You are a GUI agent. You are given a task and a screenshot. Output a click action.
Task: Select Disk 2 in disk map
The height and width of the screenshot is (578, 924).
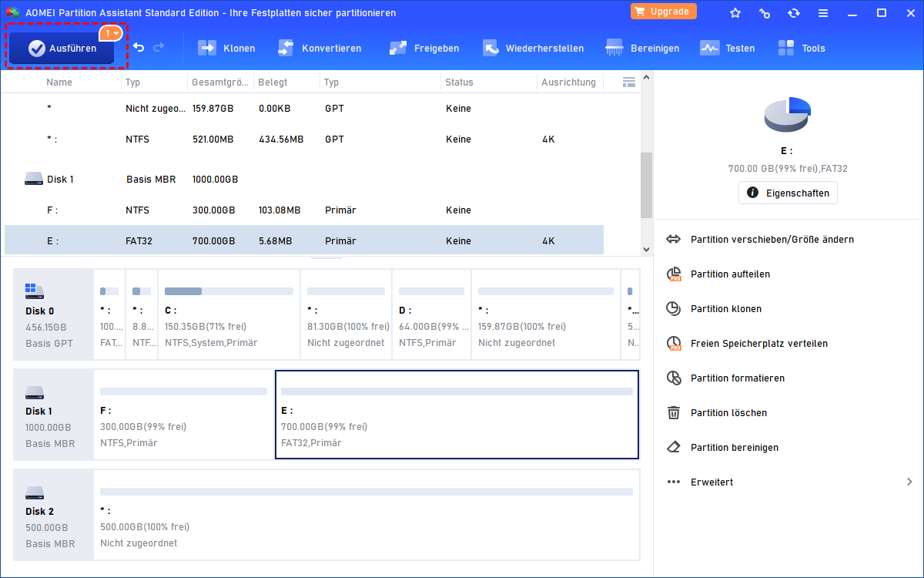point(53,515)
